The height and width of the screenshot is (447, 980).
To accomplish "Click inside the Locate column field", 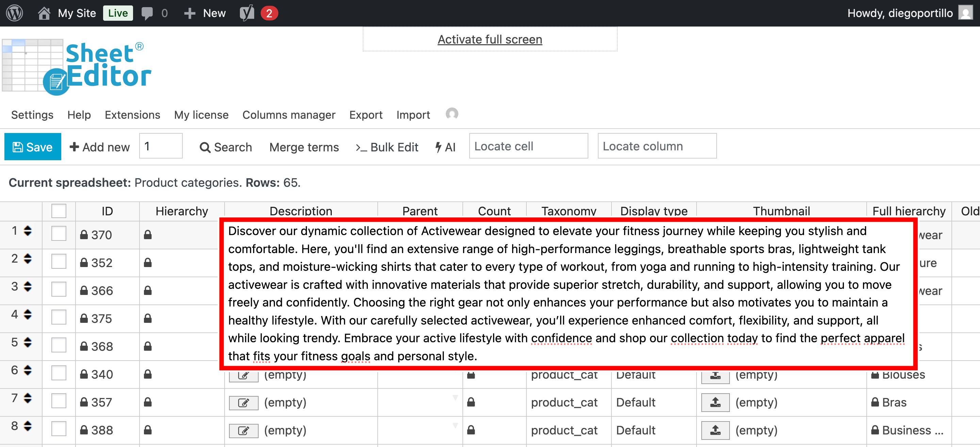I will pos(657,146).
